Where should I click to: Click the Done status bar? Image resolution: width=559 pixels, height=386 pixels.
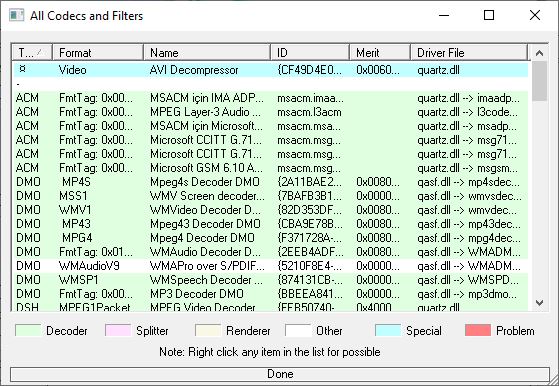(280, 374)
